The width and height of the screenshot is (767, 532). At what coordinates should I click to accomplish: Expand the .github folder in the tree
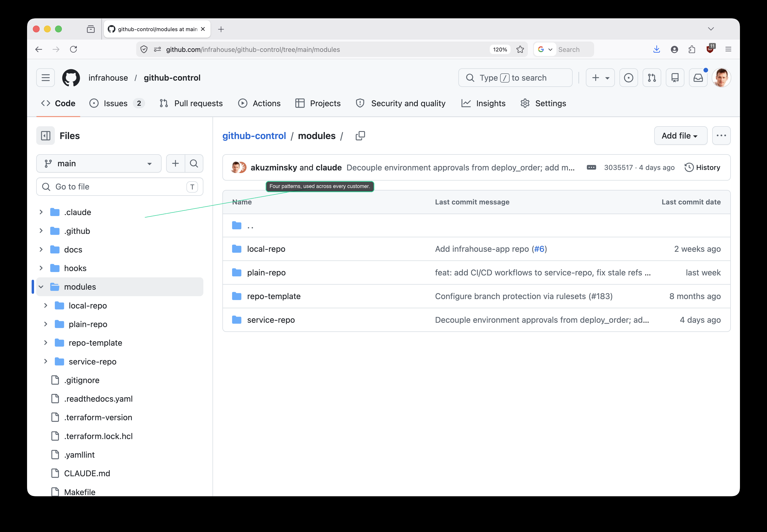41,231
